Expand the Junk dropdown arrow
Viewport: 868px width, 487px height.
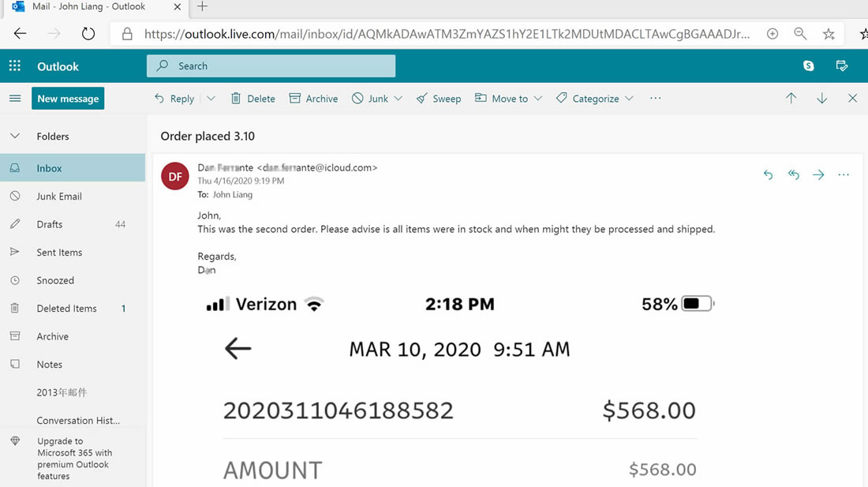pyautogui.click(x=398, y=99)
